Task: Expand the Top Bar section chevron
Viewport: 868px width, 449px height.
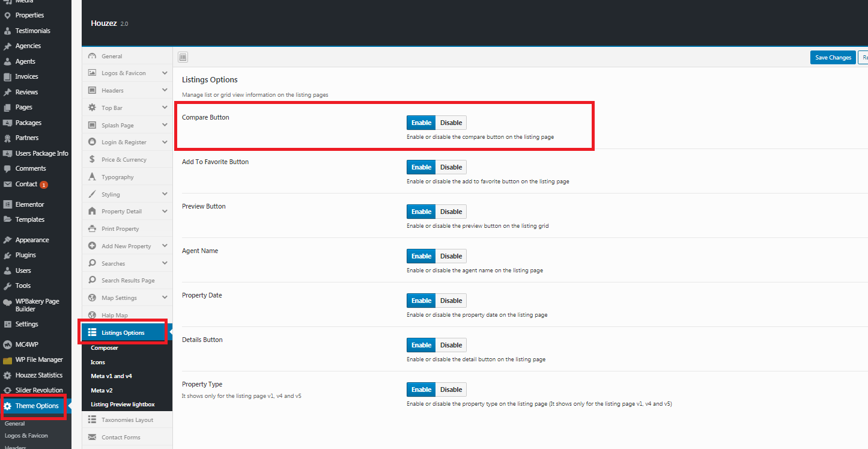Action: coord(165,108)
